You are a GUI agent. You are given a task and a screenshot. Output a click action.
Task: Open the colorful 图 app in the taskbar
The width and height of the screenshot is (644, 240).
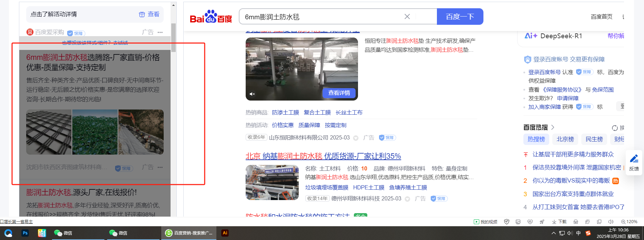click(x=42, y=233)
